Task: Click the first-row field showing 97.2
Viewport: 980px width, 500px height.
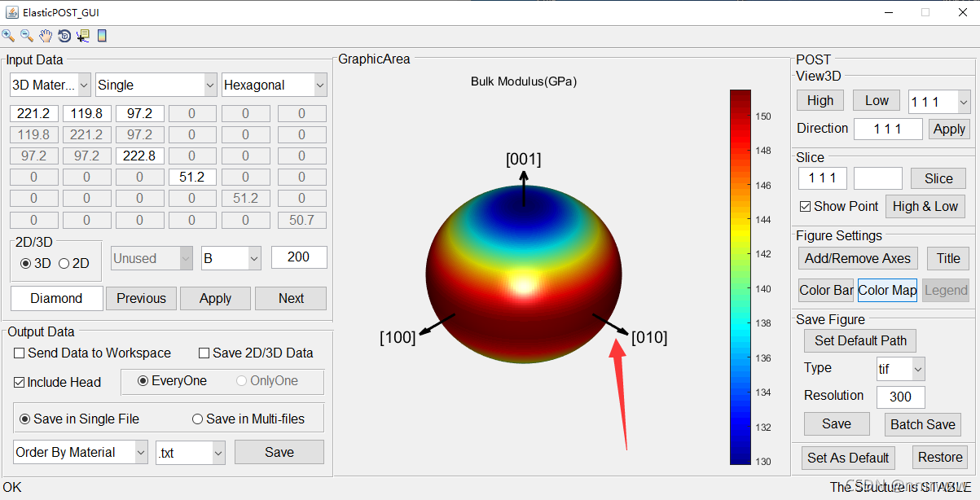Action: tap(139, 114)
